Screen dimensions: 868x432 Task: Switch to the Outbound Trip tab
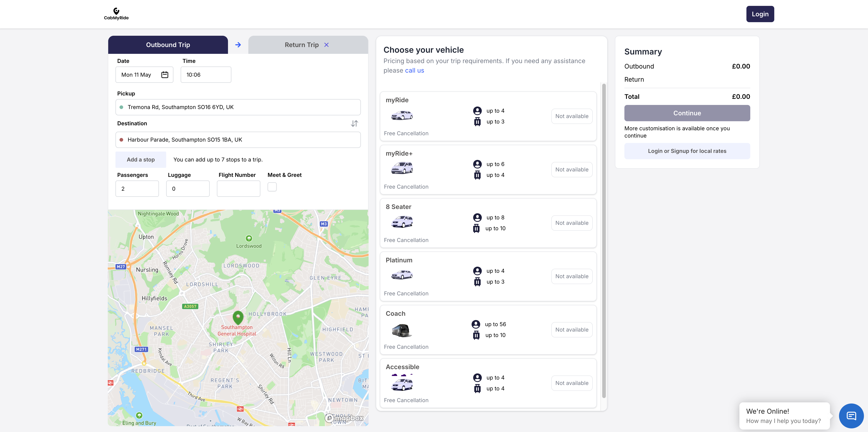point(168,45)
